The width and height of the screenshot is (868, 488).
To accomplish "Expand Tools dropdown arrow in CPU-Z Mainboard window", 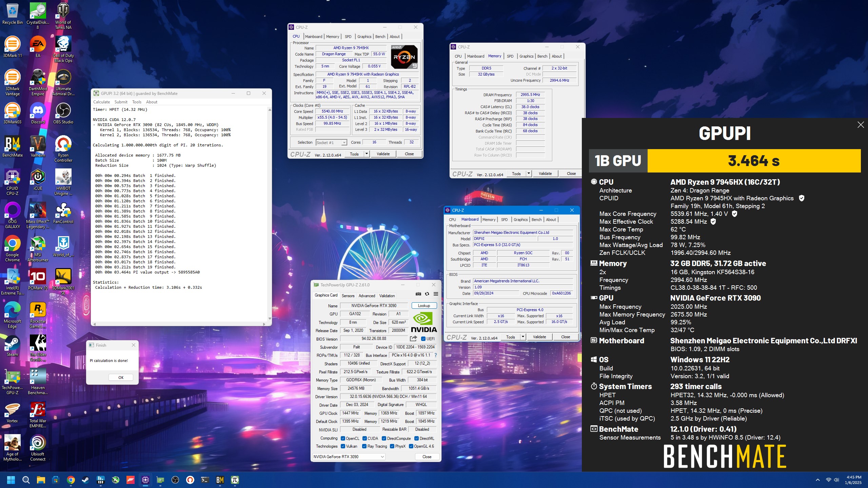I will coord(523,337).
